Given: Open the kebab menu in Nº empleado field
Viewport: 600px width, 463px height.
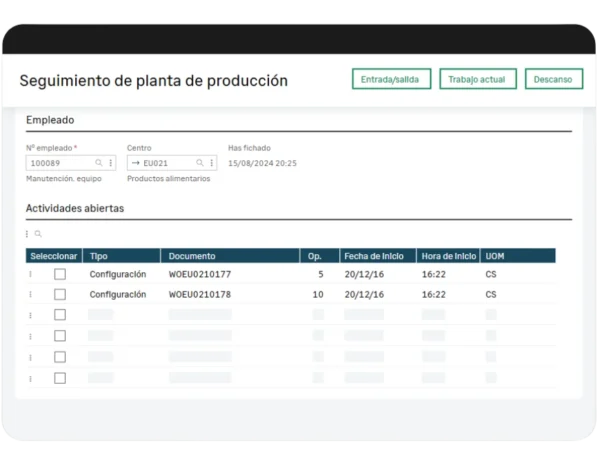Looking at the screenshot, I should pyautogui.click(x=111, y=163).
